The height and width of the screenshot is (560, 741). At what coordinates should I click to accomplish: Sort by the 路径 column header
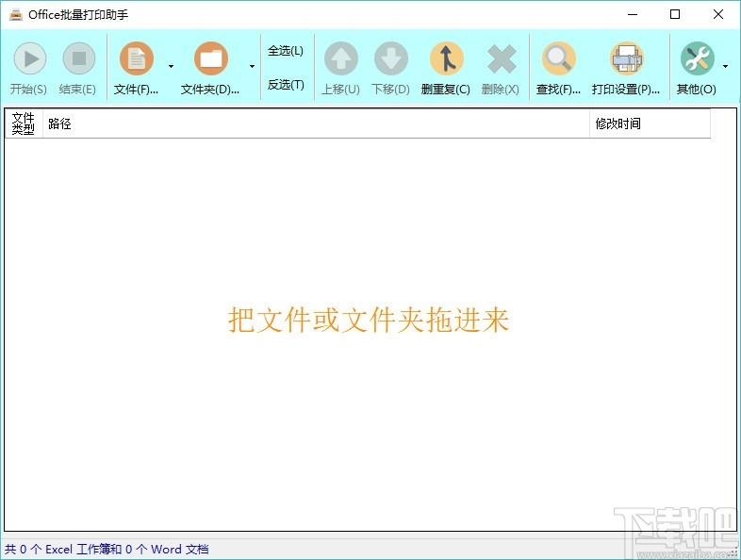point(316,124)
